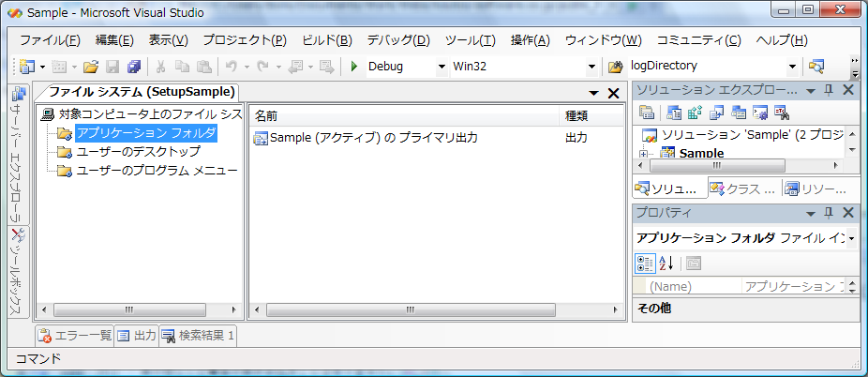This screenshot has height=377, width=868.
Task: Click the Cut scissors icon
Action: coord(160,67)
